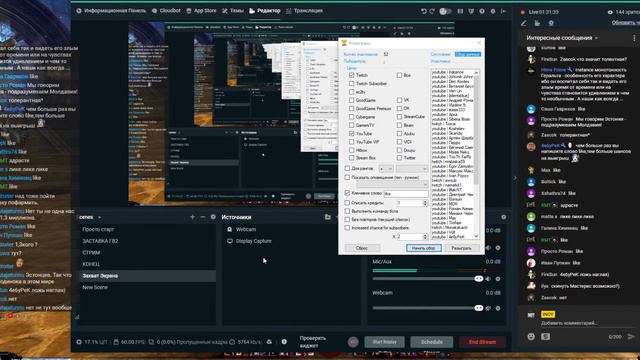This screenshot has height=360, width=640.
Task: Click the Webcam volume slider
Action: tap(427, 308)
